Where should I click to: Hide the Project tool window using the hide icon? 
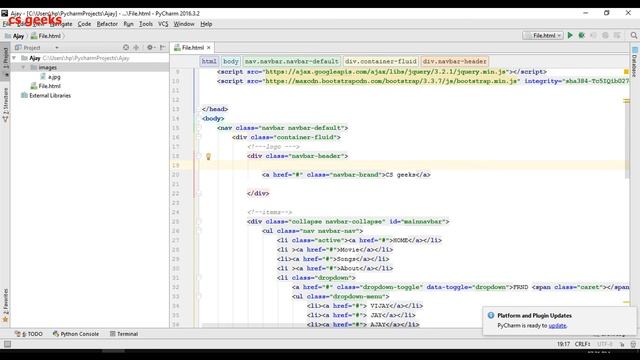tap(162, 47)
